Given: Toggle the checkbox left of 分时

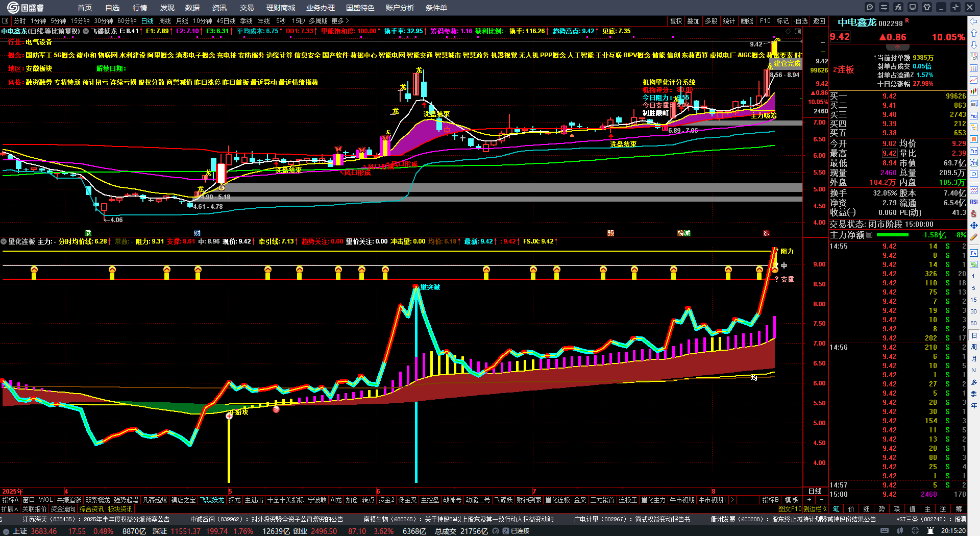Looking at the screenshot, I should (x=5, y=21).
